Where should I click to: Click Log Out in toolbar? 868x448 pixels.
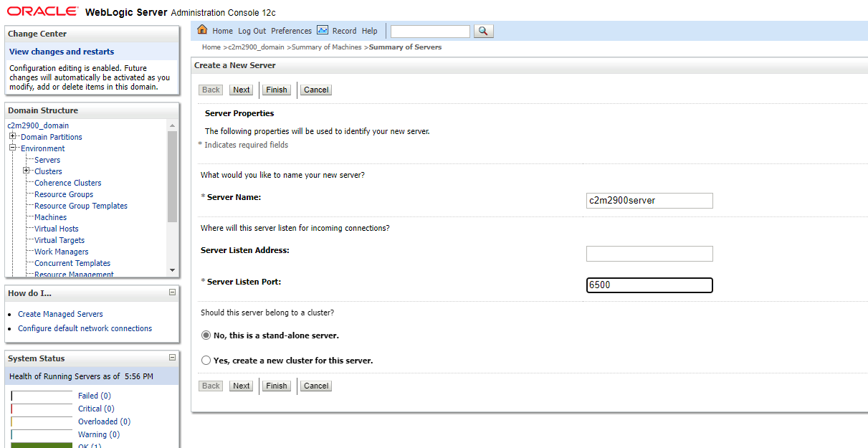pos(252,31)
